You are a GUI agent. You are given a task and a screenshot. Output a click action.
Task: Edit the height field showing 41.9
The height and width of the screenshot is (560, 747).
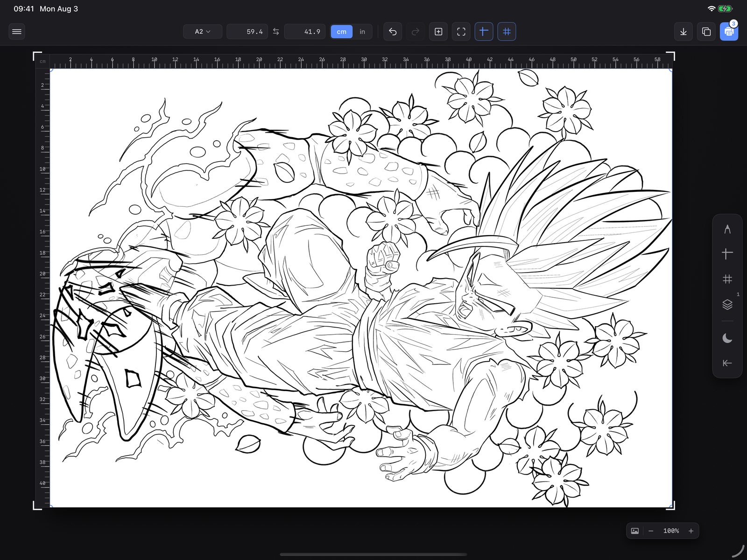(x=305, y=32)
